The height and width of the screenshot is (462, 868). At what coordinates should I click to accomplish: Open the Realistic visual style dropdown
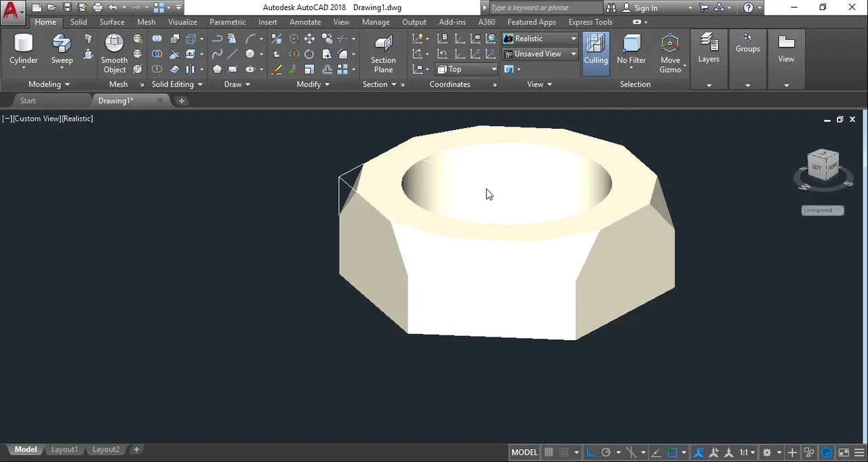(x=540, y=39)
